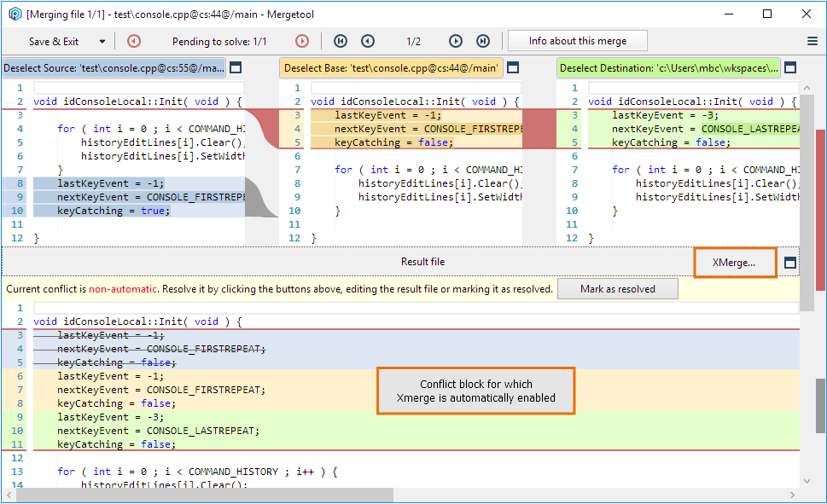
Task: Click result line 13 for loop
Action: tap(197, 472)
